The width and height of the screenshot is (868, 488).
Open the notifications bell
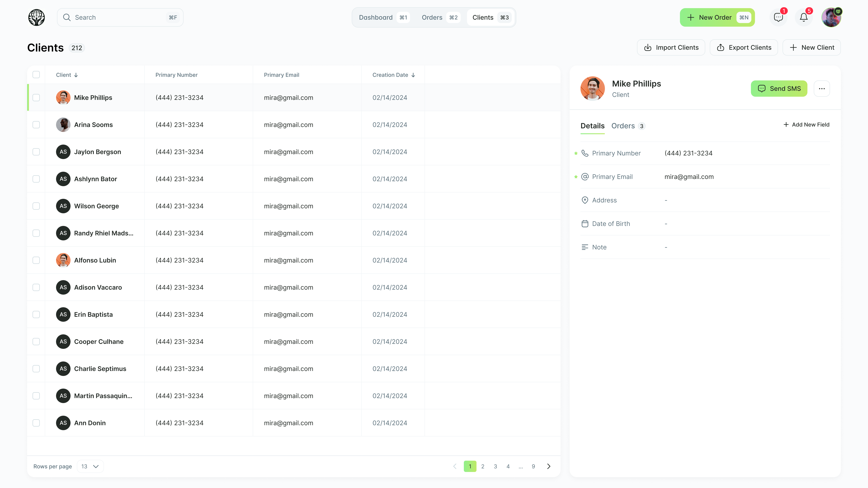pos(804,18)
